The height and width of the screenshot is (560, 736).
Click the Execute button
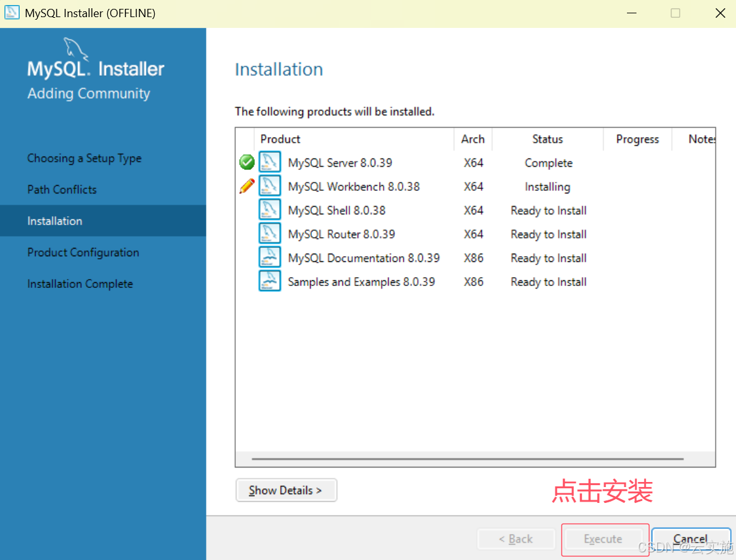pos(603,539)
